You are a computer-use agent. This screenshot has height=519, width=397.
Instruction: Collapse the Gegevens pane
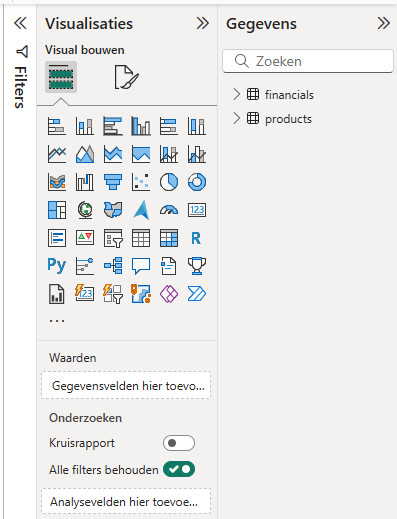383,23
